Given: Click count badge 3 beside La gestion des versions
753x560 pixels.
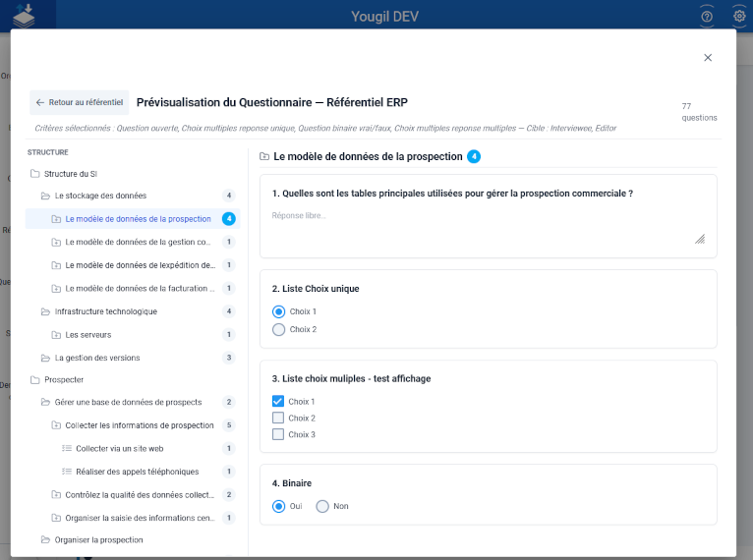Looking at the screenshot, I should 229,358.
